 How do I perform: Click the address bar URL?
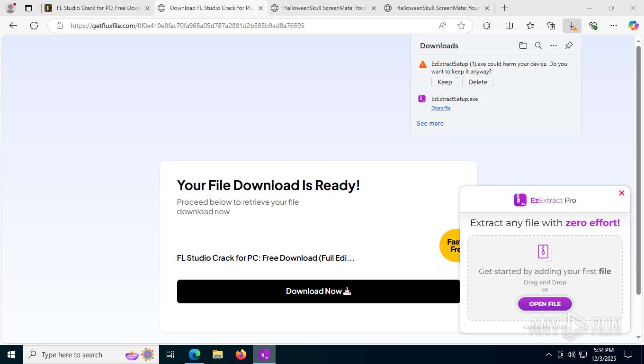pos(188,26)
